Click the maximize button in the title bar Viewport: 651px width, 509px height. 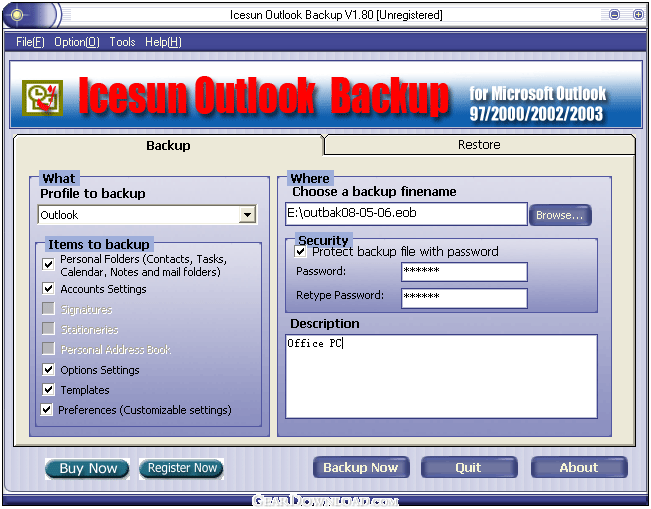point(638,15)
